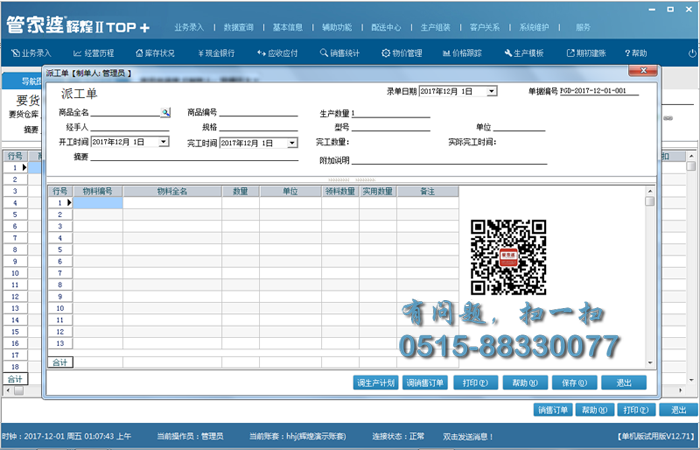This screenshot has width=700, height=450.
Task: Click the power icon at toolbar end
Action: 692,53
